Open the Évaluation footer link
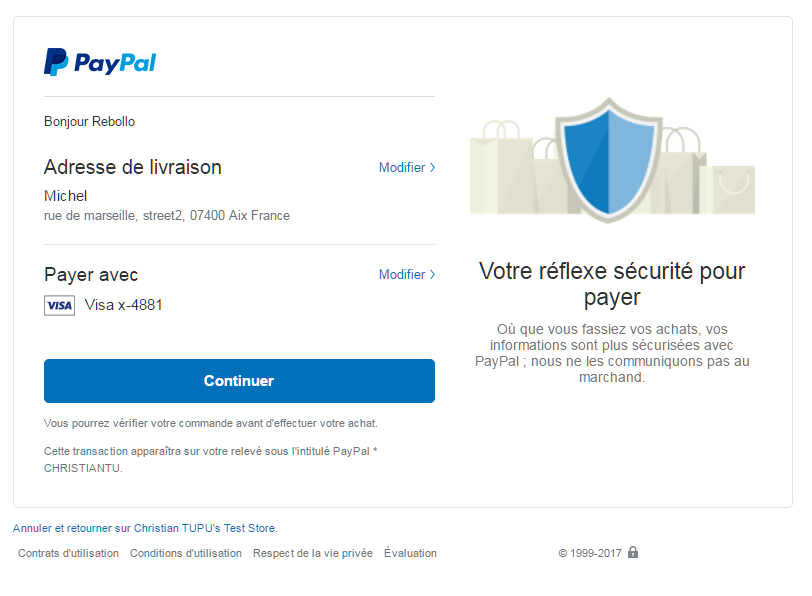This screenshot has width=812, height=596. point(410,553)
